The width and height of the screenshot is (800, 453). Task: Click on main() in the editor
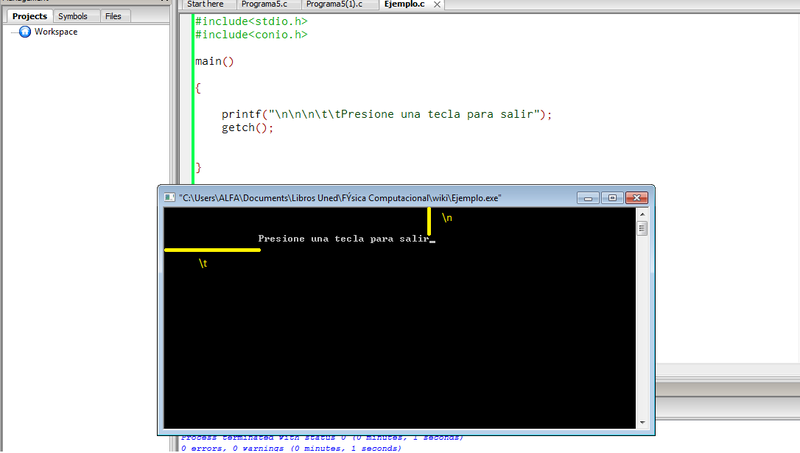click(214, 61)
